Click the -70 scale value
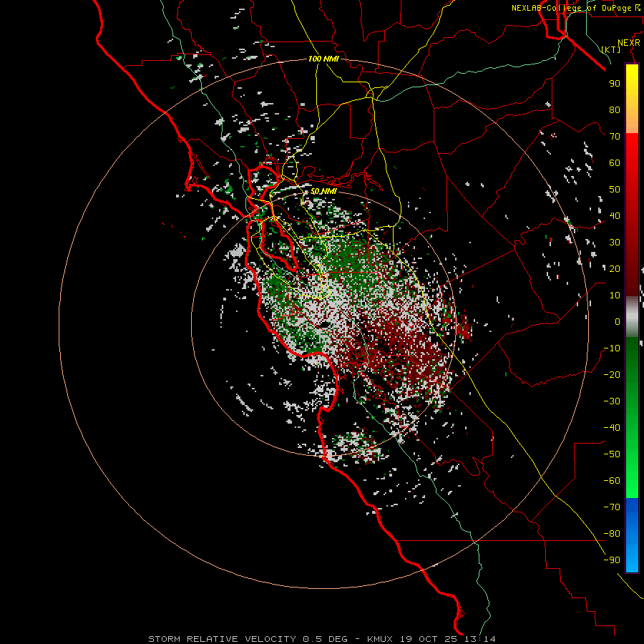Screen dimensions: 644x644 coord(612,507)
